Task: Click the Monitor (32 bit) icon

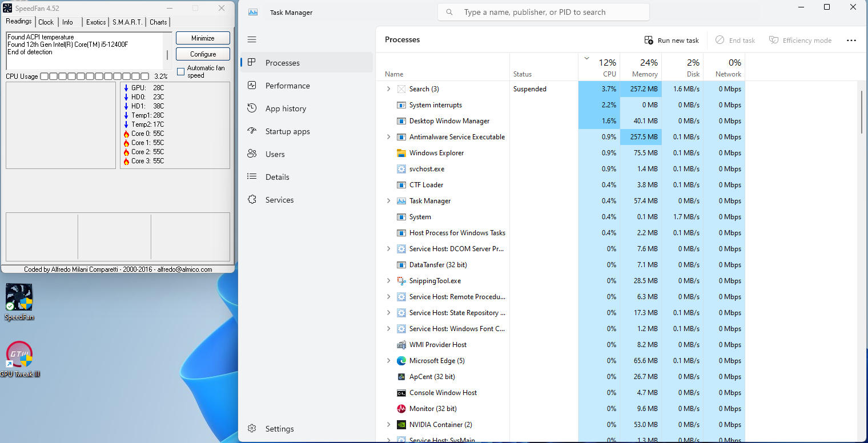Action: tap(401, 409)
